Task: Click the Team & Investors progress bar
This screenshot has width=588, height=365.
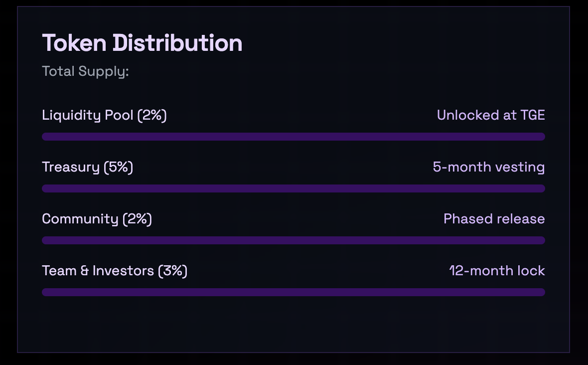Action: coord(293,292)
